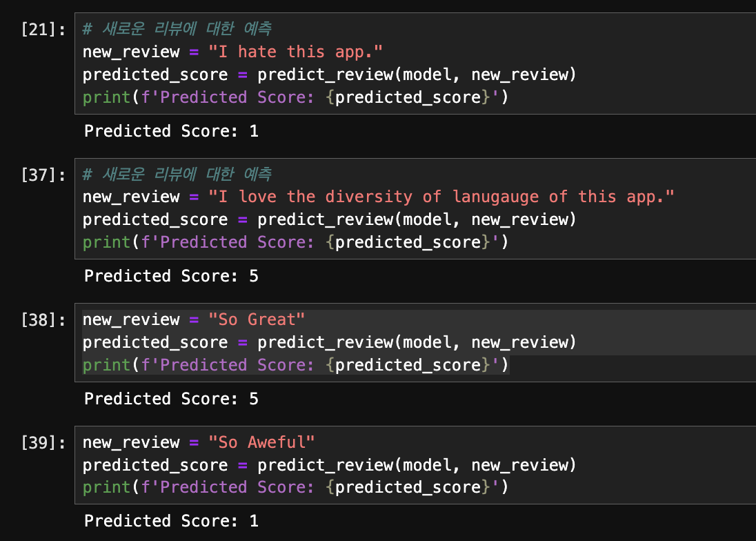Click the string "So Aweful" in cell 39
Viewport: 756px width, 541px height.
[x=261, y=442]
